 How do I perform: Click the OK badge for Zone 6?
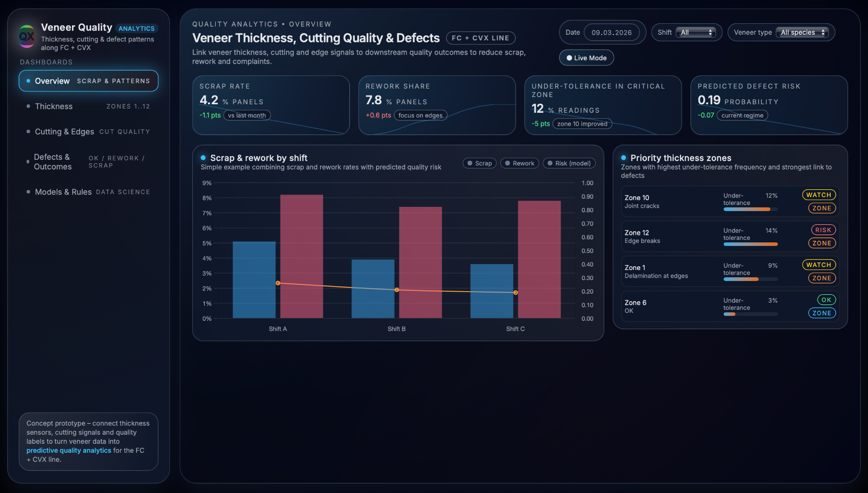click(826, 300)
